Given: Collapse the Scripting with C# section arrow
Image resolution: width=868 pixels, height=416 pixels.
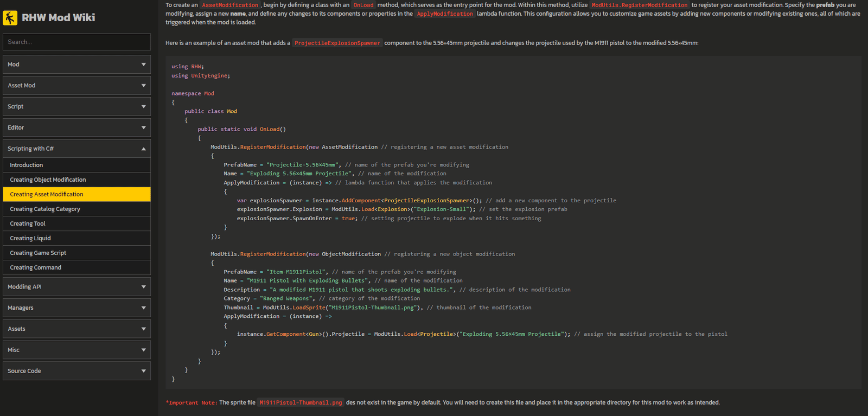Looking at the screenshot, I should pyautogui.click(x=144, y=149).
